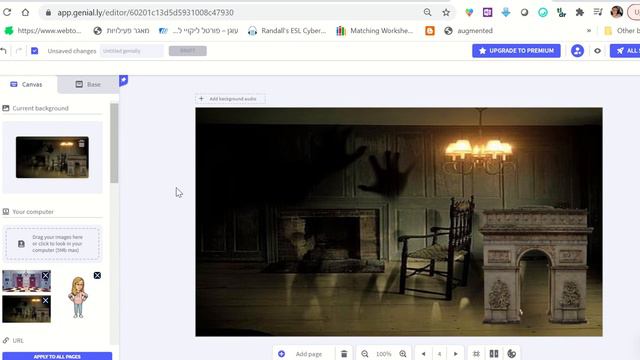
Task: Open the pages overview panel
Action: coord(494,353)
